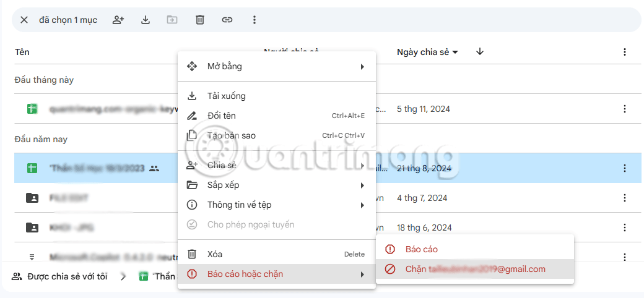
Task: Click the share person-add icon in toolbar
Action: (x=118, y=20)
